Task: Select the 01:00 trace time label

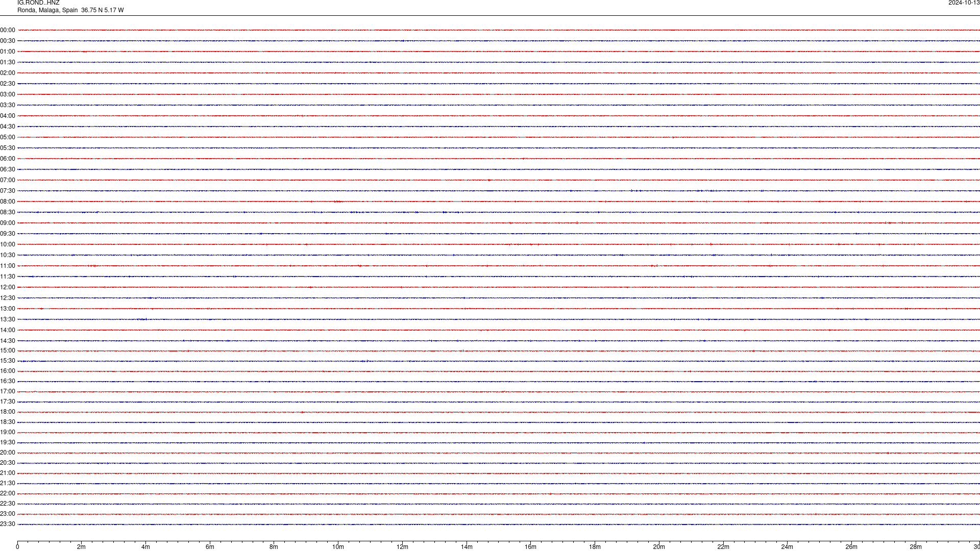Action: (x=8, y=52)
